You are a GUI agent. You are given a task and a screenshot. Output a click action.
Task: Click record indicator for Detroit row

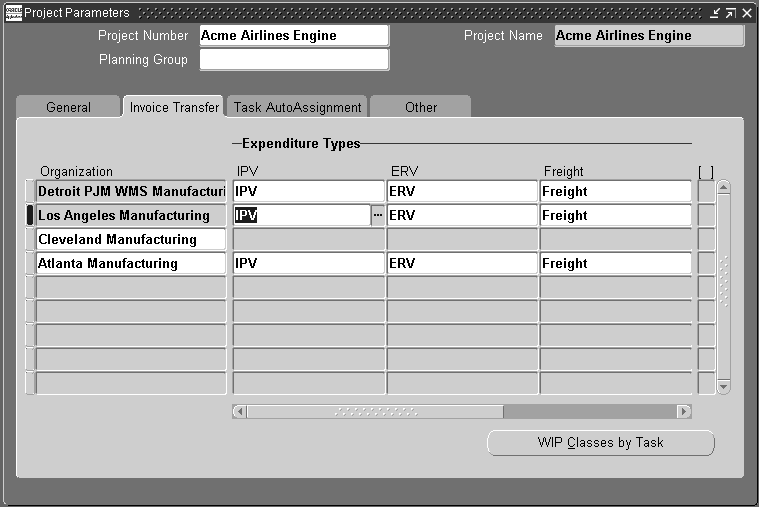point(30,191)
